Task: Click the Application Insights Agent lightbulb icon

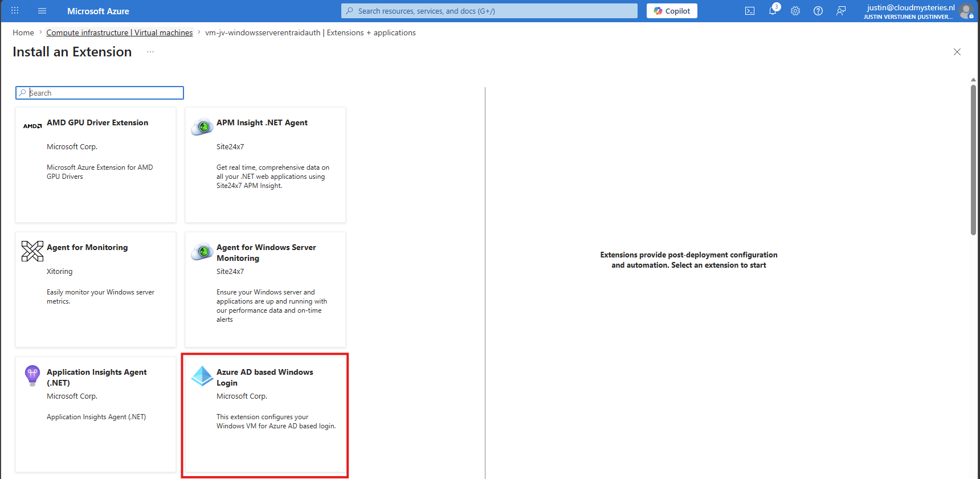Action: click(32, 376)
